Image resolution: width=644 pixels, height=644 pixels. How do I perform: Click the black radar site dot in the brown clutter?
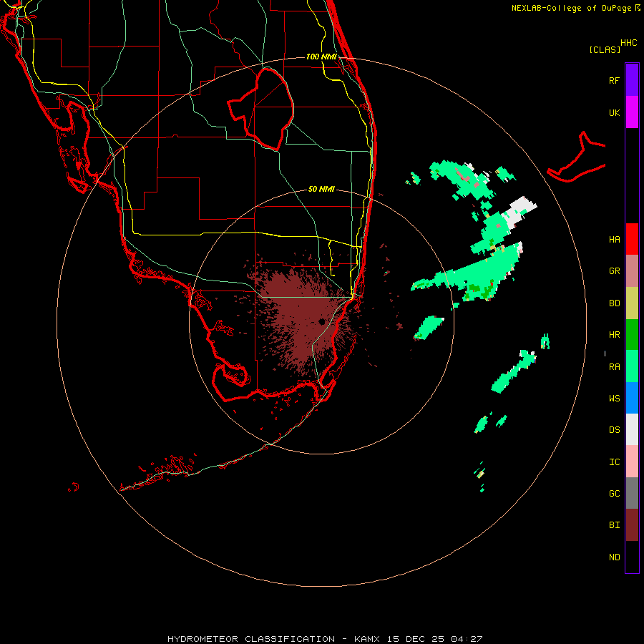click(321, 321)
